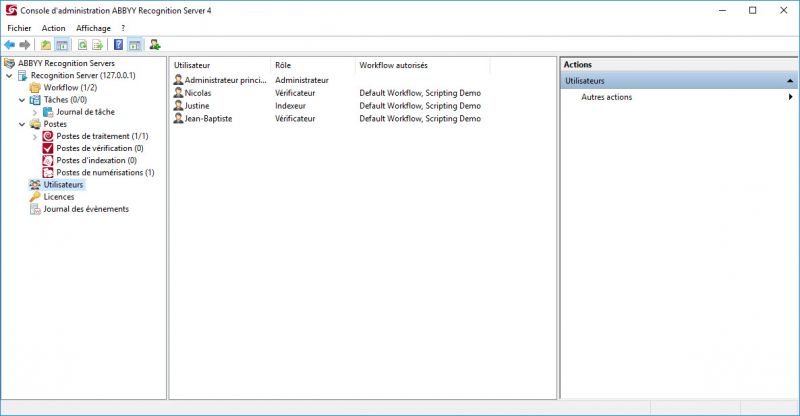Open the ? help menu
Screen dimensions: 800x416
(x=123, y=28)
